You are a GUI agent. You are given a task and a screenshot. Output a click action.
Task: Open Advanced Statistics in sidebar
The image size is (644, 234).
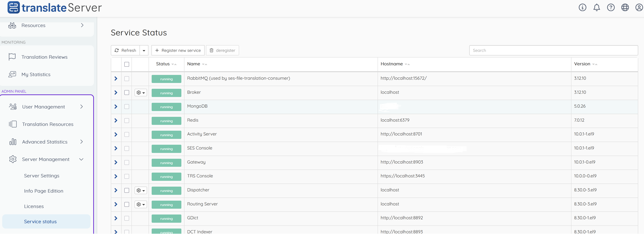coord(45,142)
